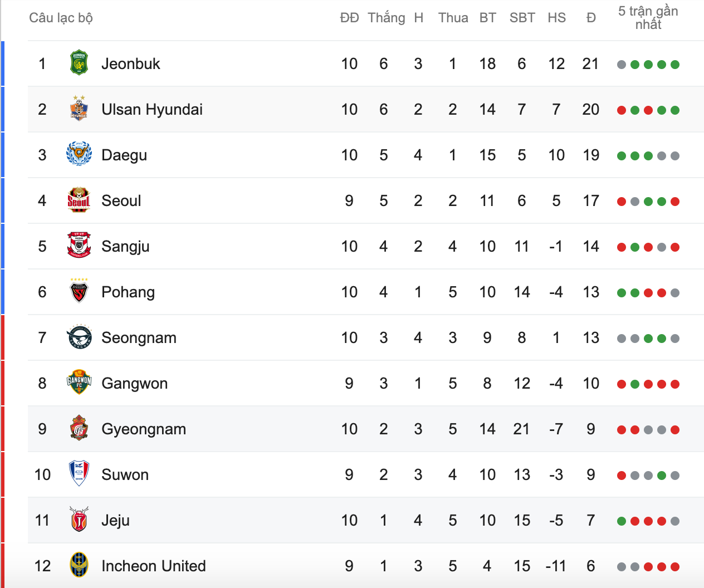Image resolution: width=704 pixels, height=588 pixels.
Task: Click Jeonbuk's most recent green result dot
Action: coord(675,65)
